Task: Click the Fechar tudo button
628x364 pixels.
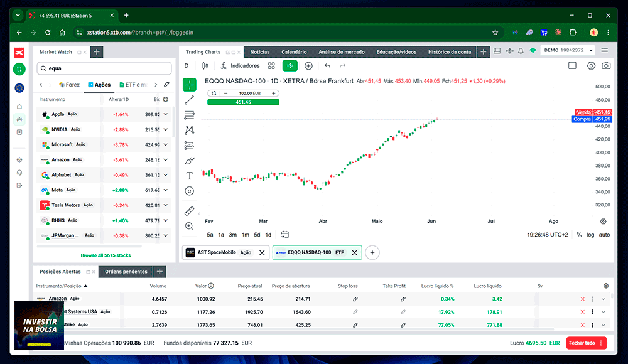Action: (587, 343)
